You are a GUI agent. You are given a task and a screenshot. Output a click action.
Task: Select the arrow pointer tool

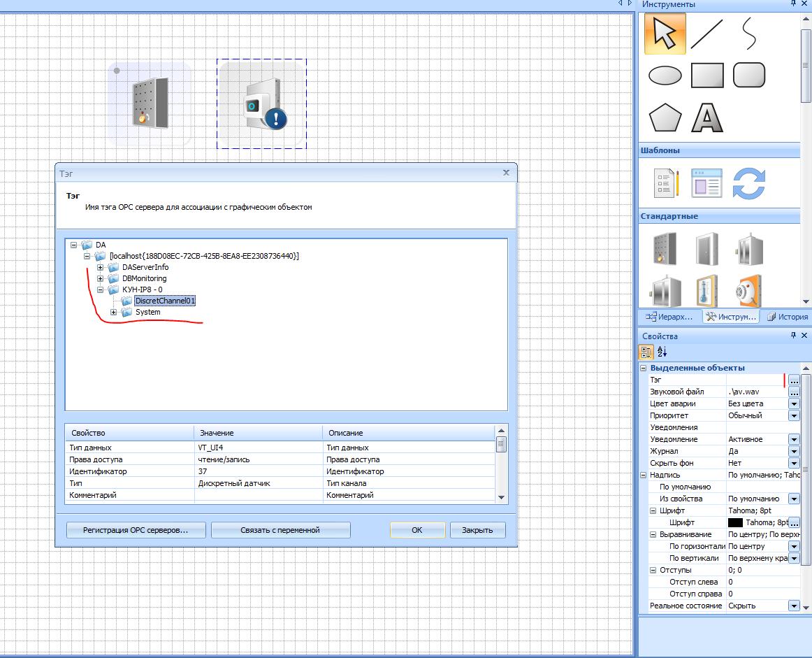(x=665, y=34)
